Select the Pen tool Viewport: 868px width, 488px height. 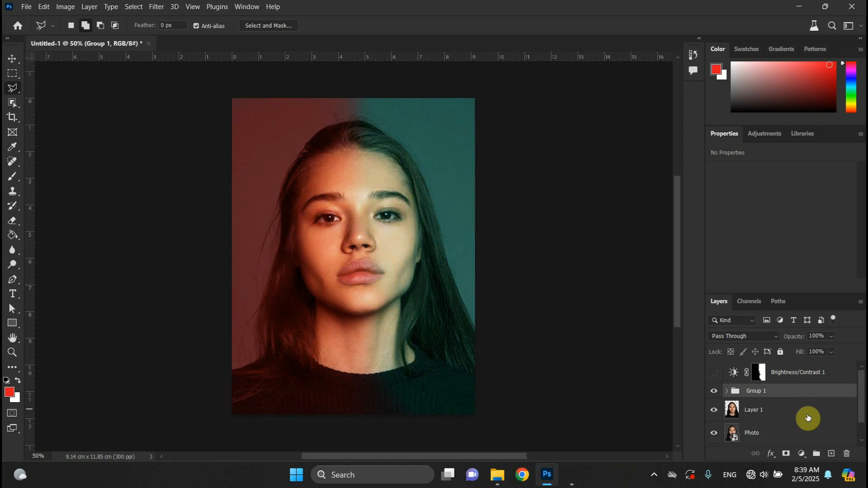click(12, 279)
